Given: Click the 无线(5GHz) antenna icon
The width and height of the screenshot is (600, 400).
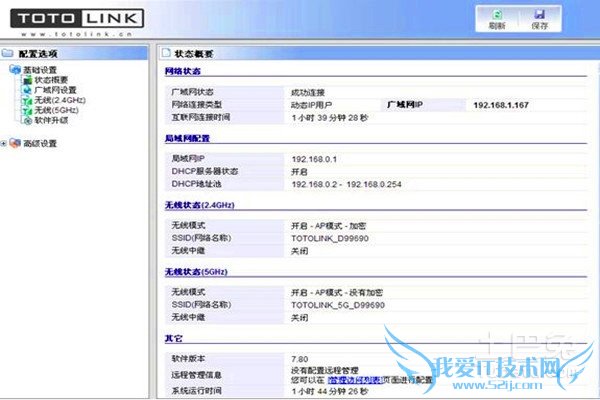Looking at the screenshot, I should (25, 110).
